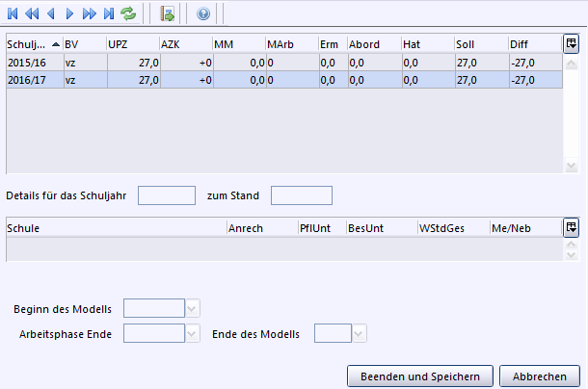This screenshot has width=588, height=389.
Task: Click the Erm column header
Action: [x=333, y=44]
